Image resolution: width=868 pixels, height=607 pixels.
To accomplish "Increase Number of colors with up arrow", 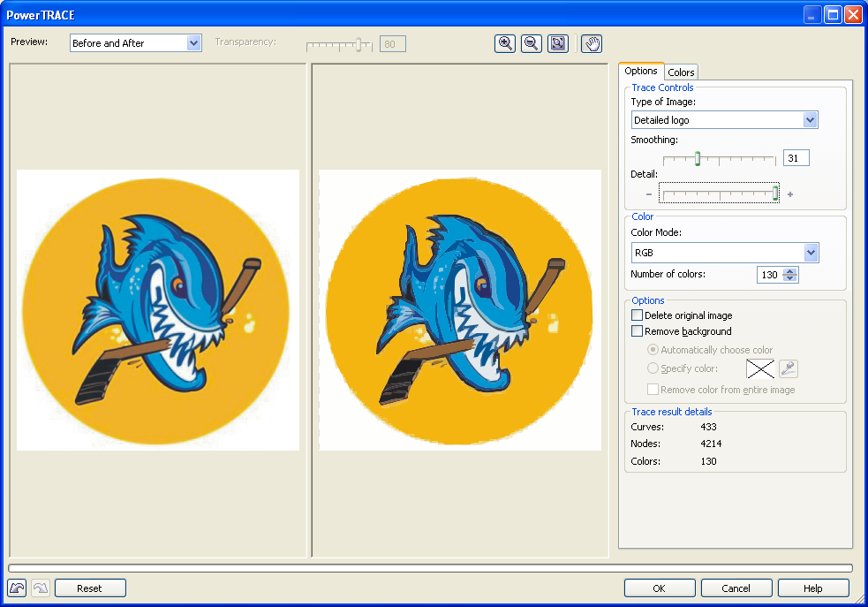I will [x=790, y=271].
